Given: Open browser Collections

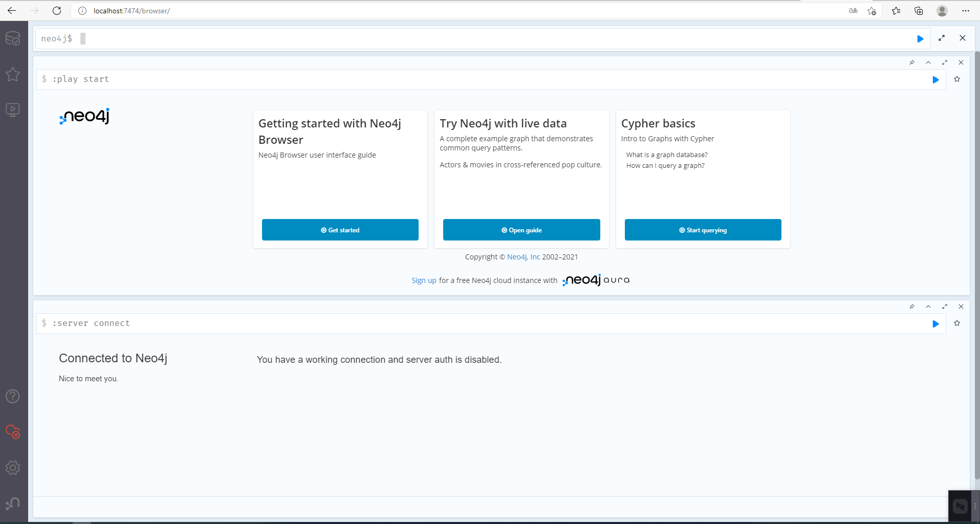Looking at the screenshot, I should (919, 11).
